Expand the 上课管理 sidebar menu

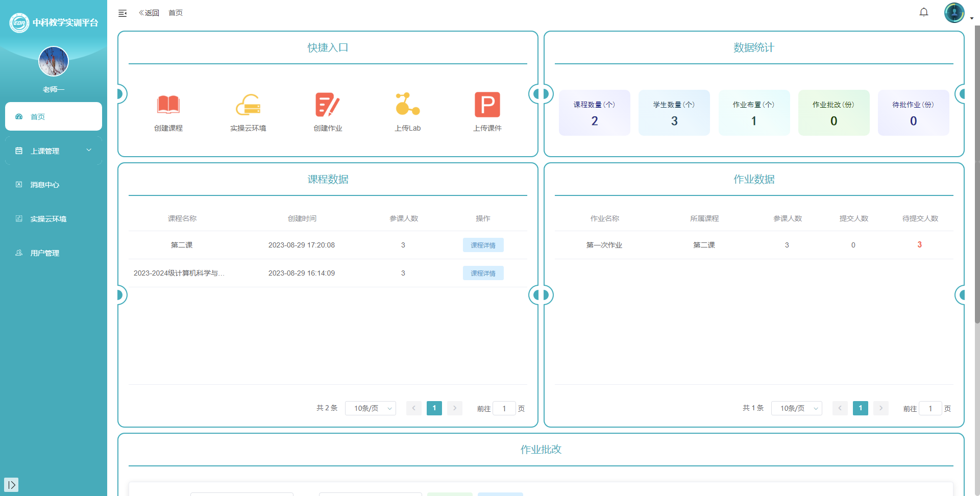54,151
